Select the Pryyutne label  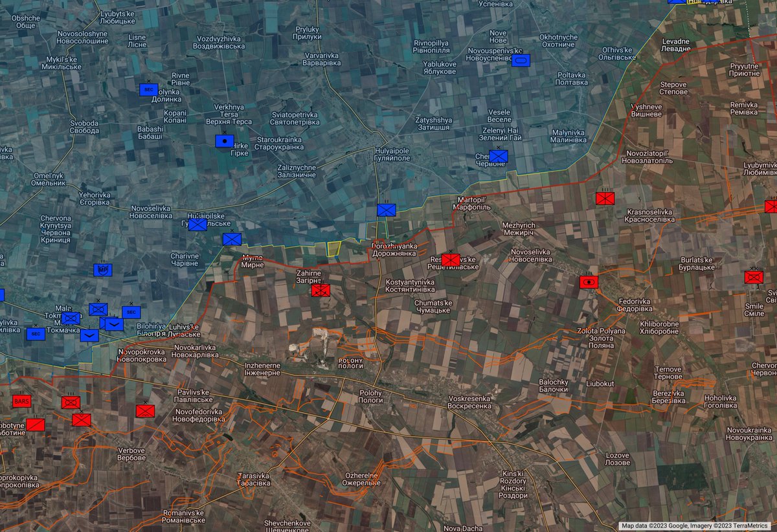coord(744,70)
